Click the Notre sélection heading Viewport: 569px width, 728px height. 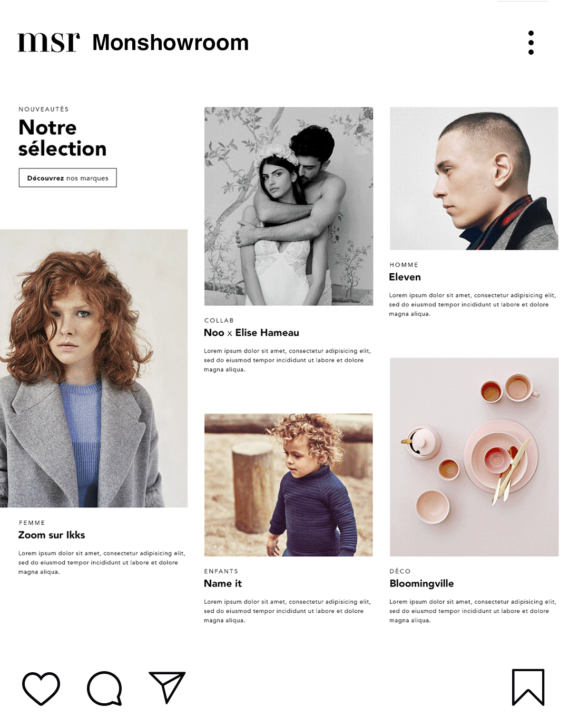[x=62, y=138]
